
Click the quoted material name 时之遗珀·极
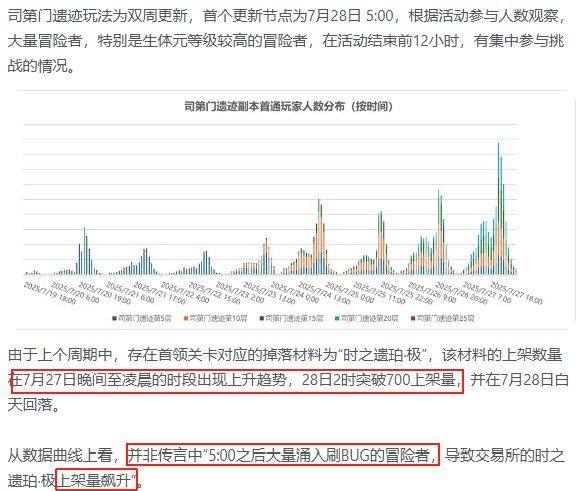(x=382, y=355)
